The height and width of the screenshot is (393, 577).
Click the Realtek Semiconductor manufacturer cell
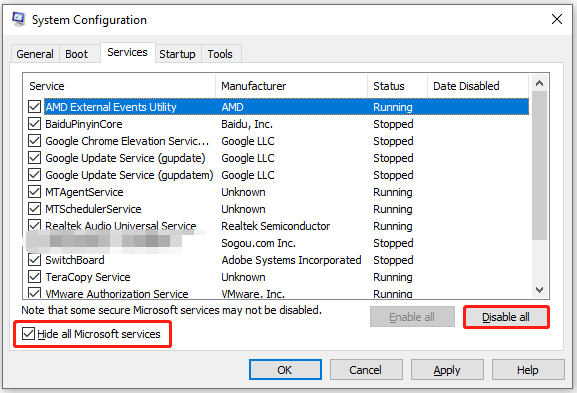point(276,226)
